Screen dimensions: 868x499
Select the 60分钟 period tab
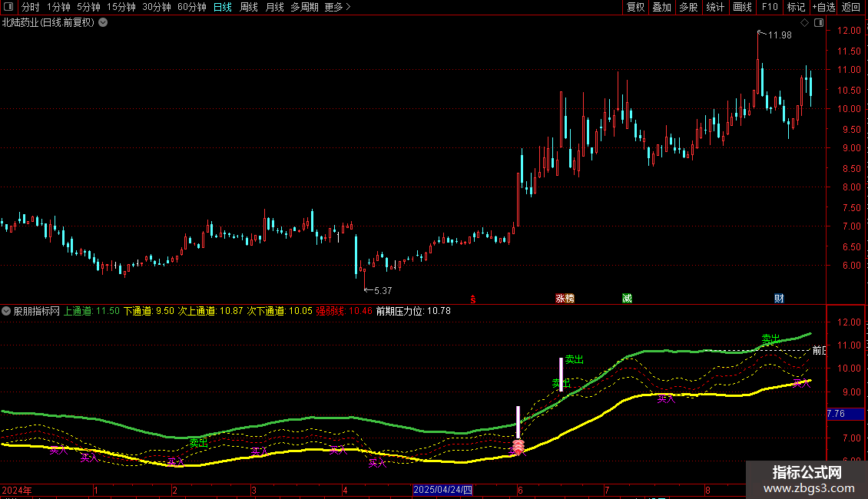[191, 7]
